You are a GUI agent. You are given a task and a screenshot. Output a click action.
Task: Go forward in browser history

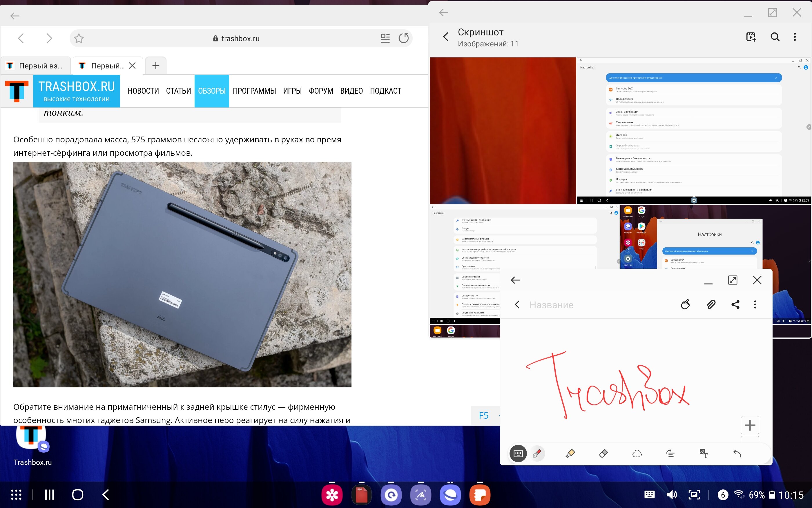[49, 38]
